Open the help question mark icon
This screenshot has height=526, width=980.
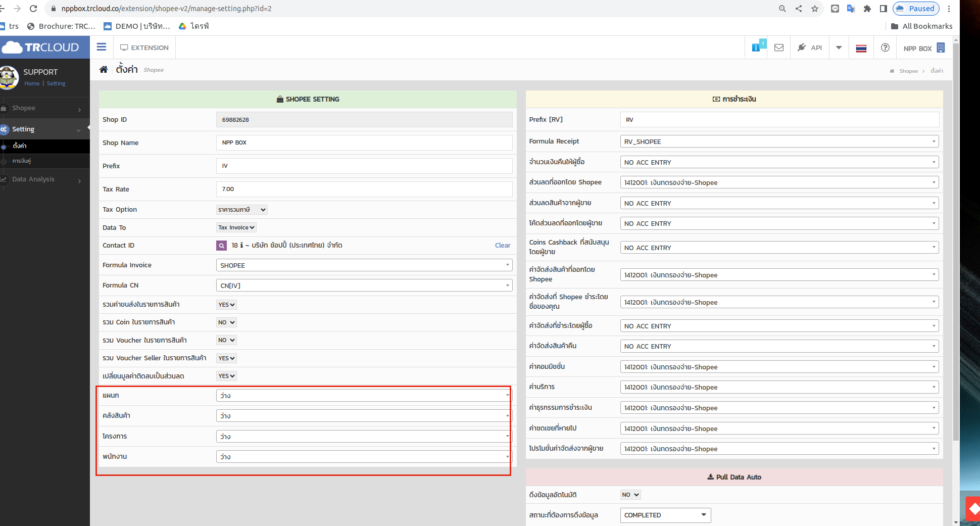pyautogui.click(x=885, y=47)
